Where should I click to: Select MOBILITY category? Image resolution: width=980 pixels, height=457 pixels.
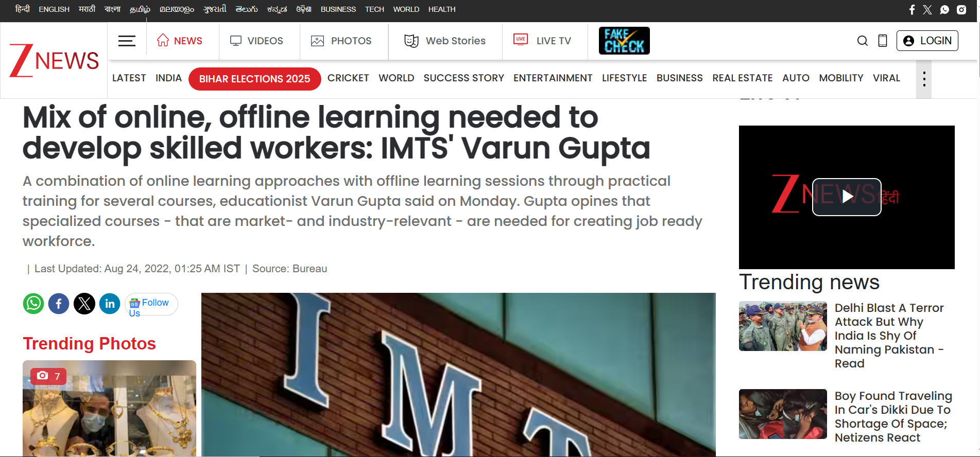coord(841,78)
